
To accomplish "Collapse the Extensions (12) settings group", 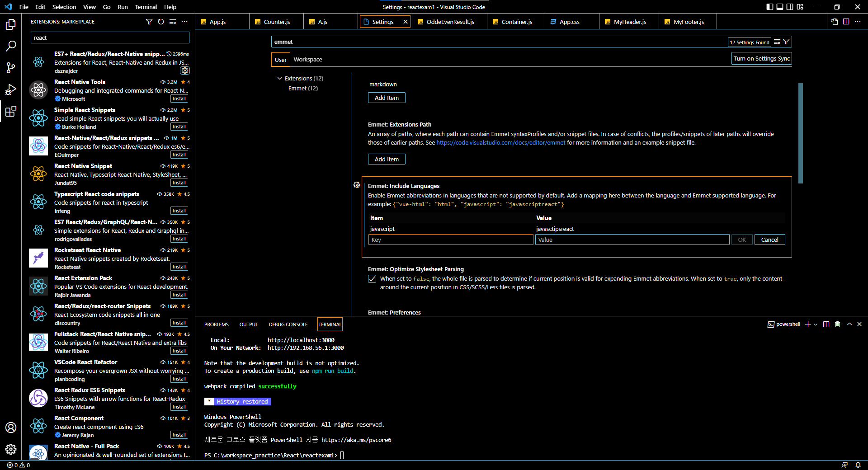I will (280, 79).
